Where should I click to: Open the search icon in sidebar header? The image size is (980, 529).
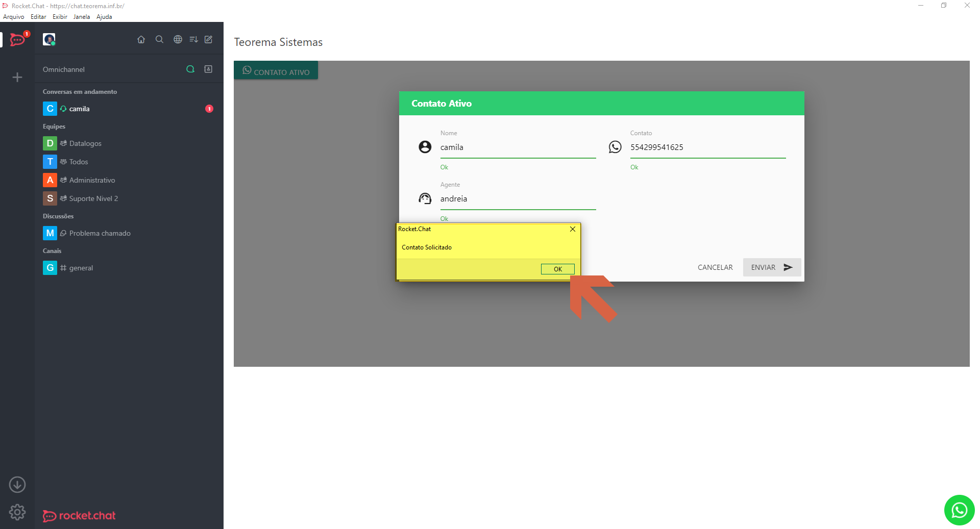pos(159,39)
